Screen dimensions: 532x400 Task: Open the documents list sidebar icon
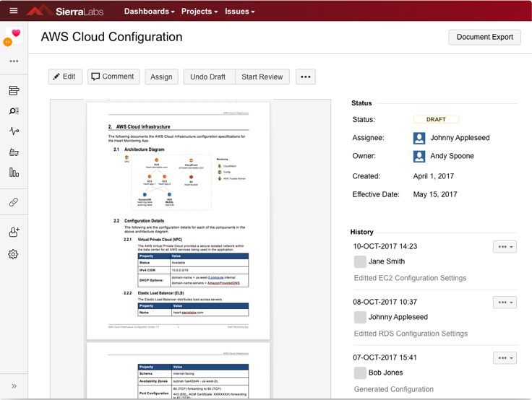[x=14, y=90]
